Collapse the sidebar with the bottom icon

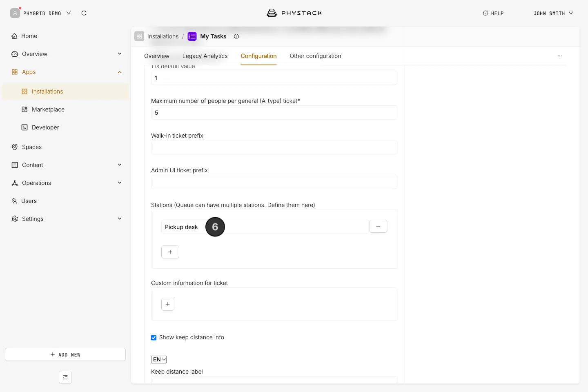pyautogui.click(x=65, y=377)
